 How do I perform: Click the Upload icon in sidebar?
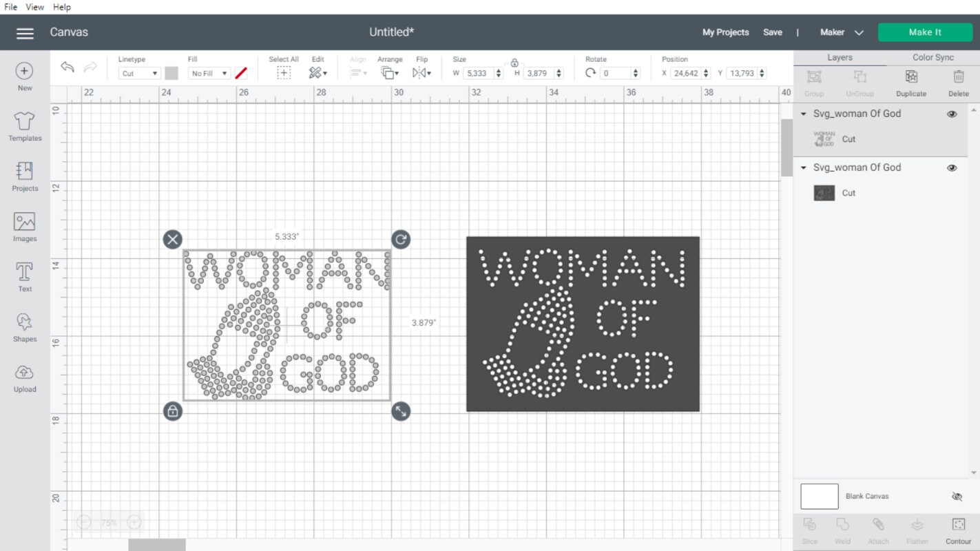coord(24,379)
